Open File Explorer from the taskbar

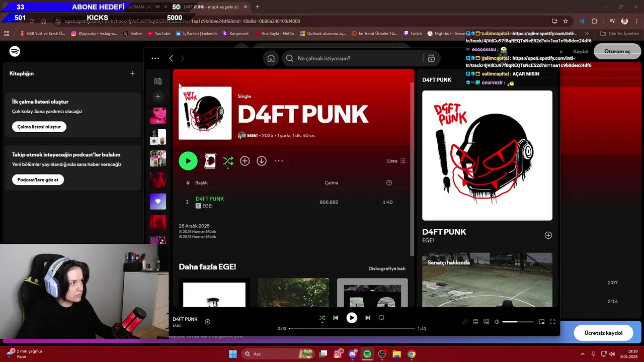(x=396, y=354)
